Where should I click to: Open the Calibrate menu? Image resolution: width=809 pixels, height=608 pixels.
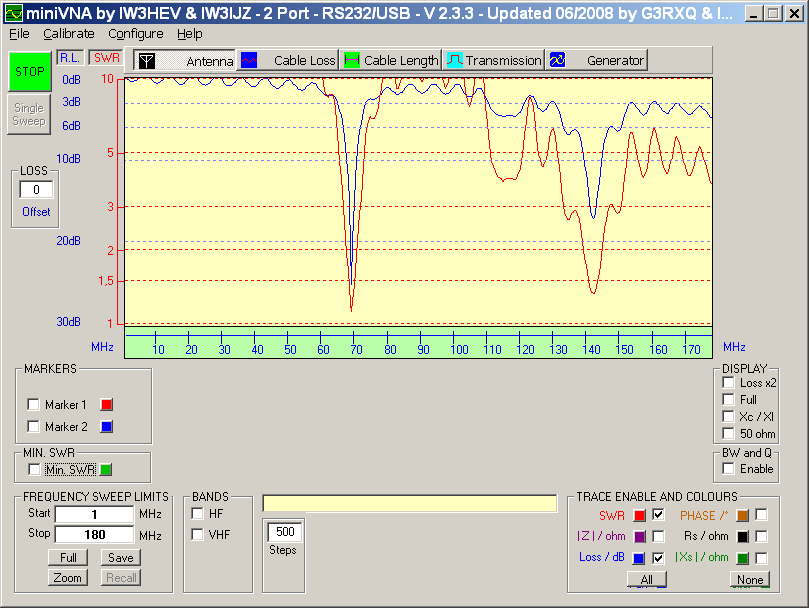tap(69, 34)
